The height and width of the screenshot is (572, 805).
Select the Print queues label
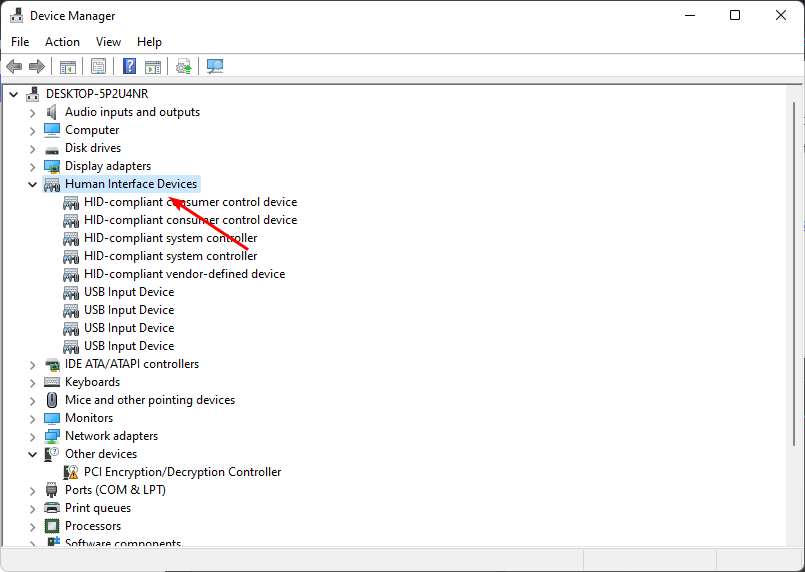[98, 508]
